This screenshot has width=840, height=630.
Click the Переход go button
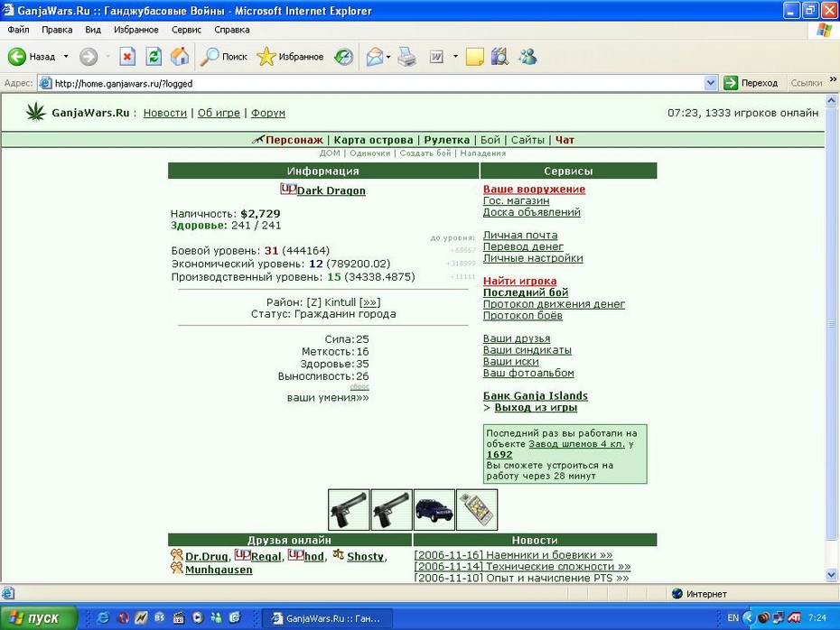click(751, 83)
